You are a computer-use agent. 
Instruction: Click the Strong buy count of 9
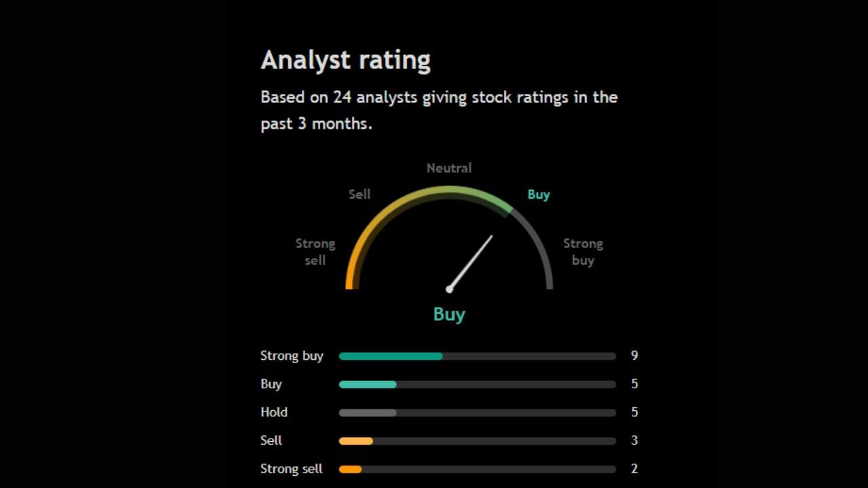coord(635,356)
